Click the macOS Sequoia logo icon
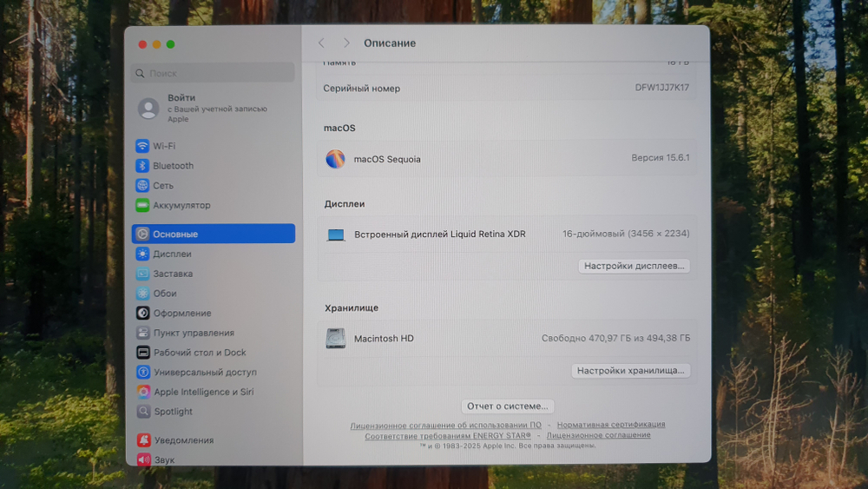868x489 pixels. click(335, 159)
